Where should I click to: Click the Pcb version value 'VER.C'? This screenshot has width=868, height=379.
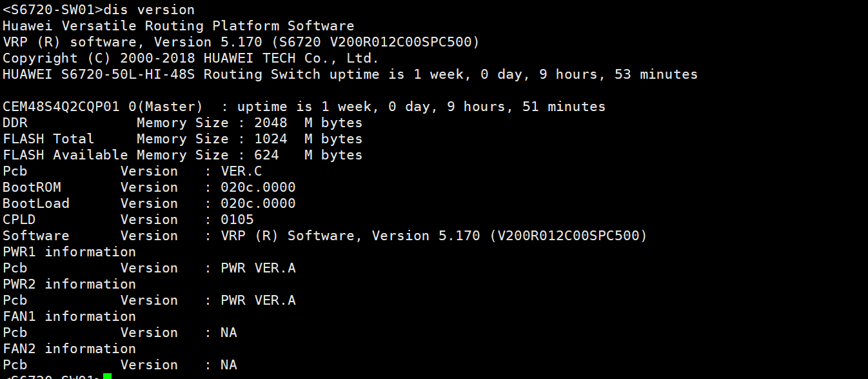[241, 171]
